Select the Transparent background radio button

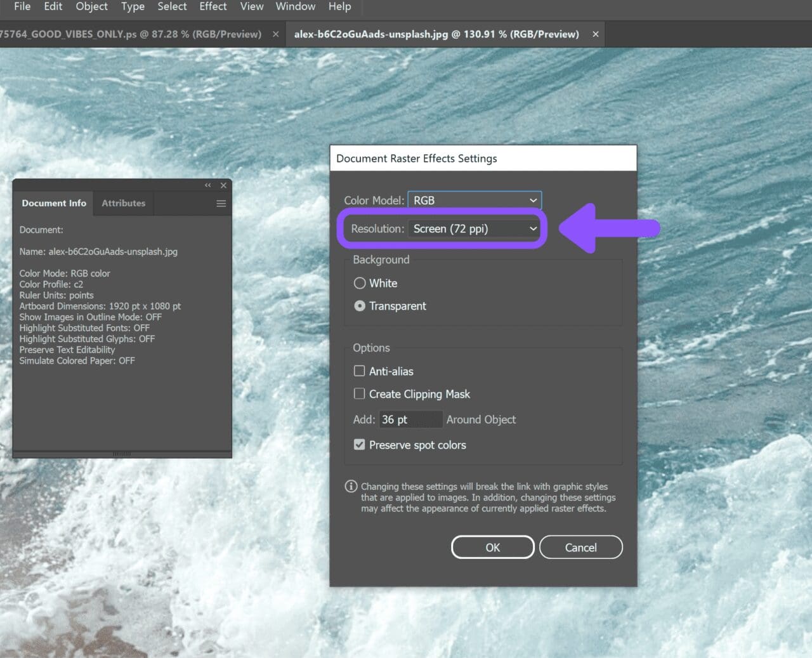click(360, 305)
